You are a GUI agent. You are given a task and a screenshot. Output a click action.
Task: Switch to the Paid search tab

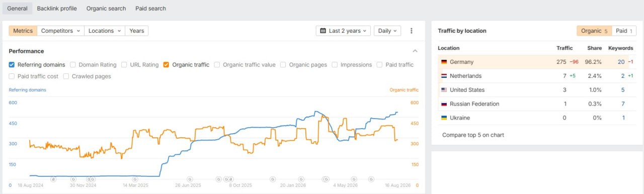pyautogui.click(x=150, y=9)
